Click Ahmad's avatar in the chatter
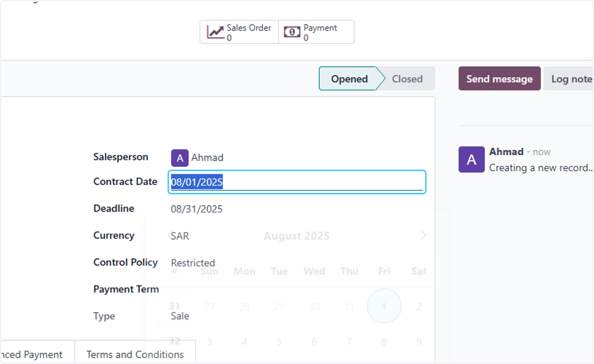This screenshot has height=364, width=594. (471, 159)
